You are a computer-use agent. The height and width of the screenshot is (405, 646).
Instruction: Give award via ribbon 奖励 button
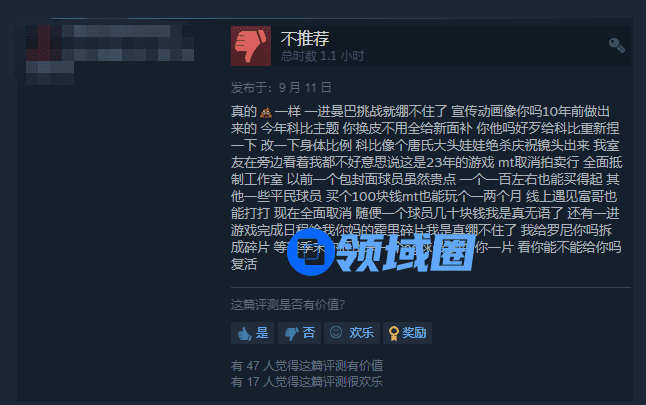point(407,333)
